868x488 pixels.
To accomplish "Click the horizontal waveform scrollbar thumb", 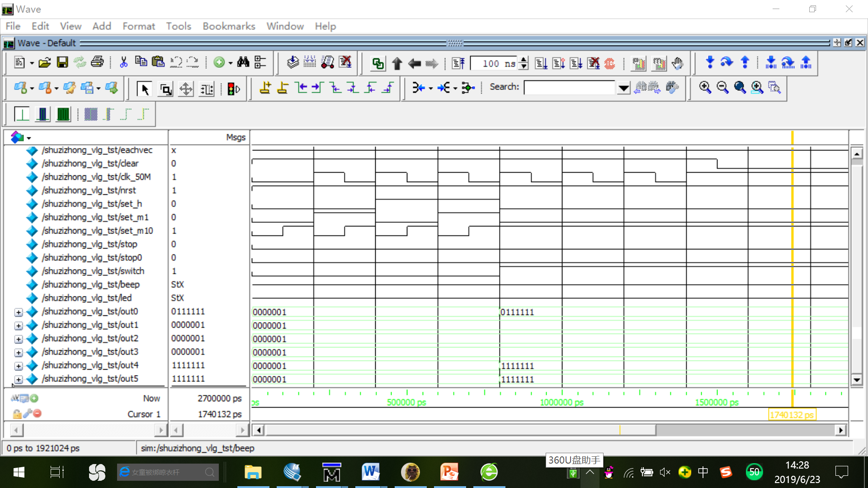I will coord(461,430).
